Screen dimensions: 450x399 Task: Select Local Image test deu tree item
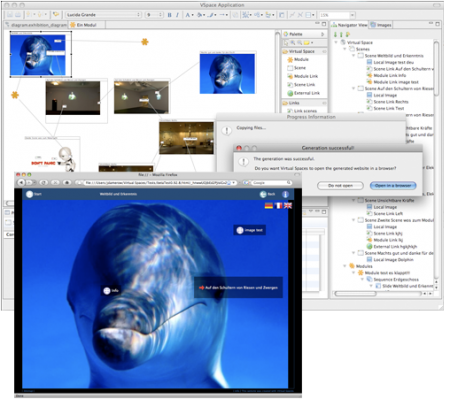pos(390,62)
